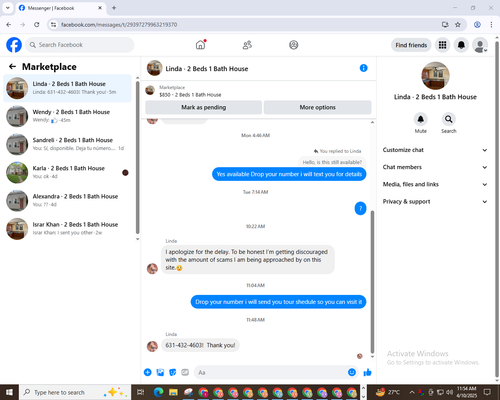Click 'Yes available Drop your number' message
500x400 pixels.
[289, 174]
